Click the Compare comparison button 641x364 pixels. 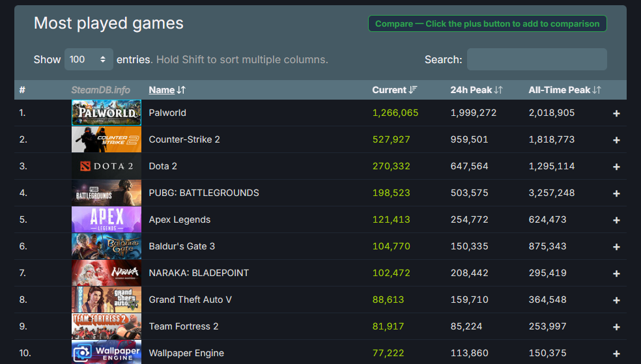[x=487, y=23]
